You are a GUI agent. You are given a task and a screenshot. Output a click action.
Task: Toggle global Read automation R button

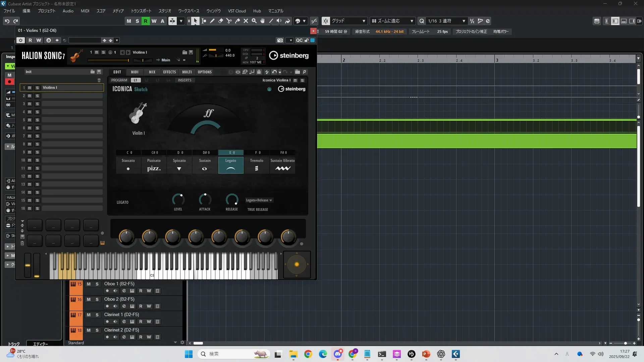(146, 21)
